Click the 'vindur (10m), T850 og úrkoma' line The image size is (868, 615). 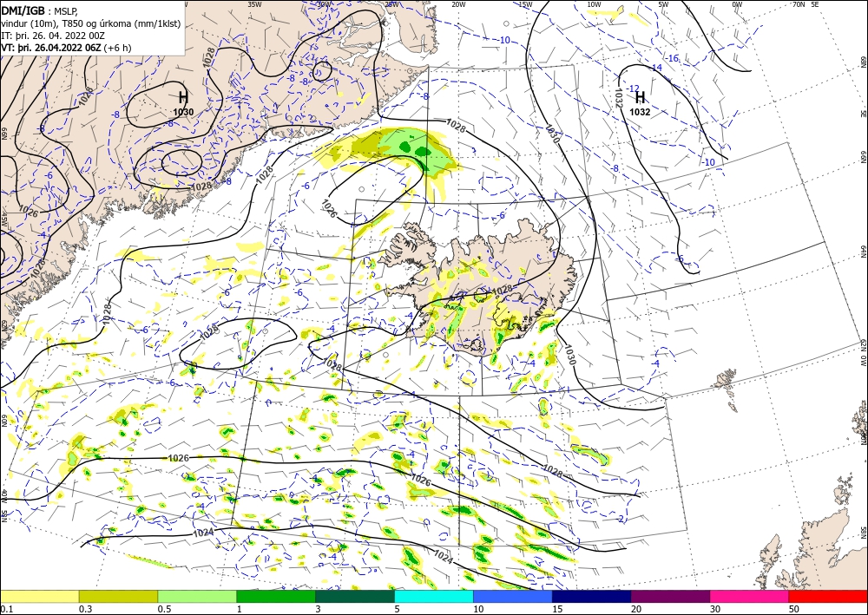(91, 23)
